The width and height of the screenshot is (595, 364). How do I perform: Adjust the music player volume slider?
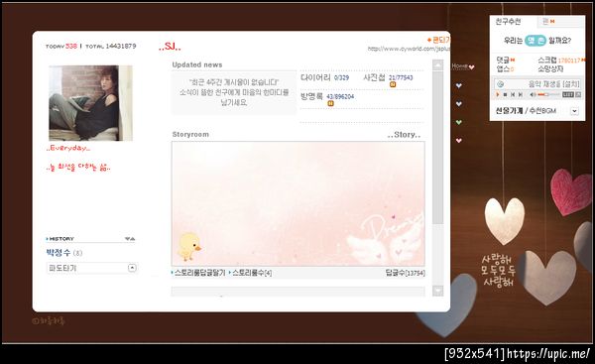point(548,94)
